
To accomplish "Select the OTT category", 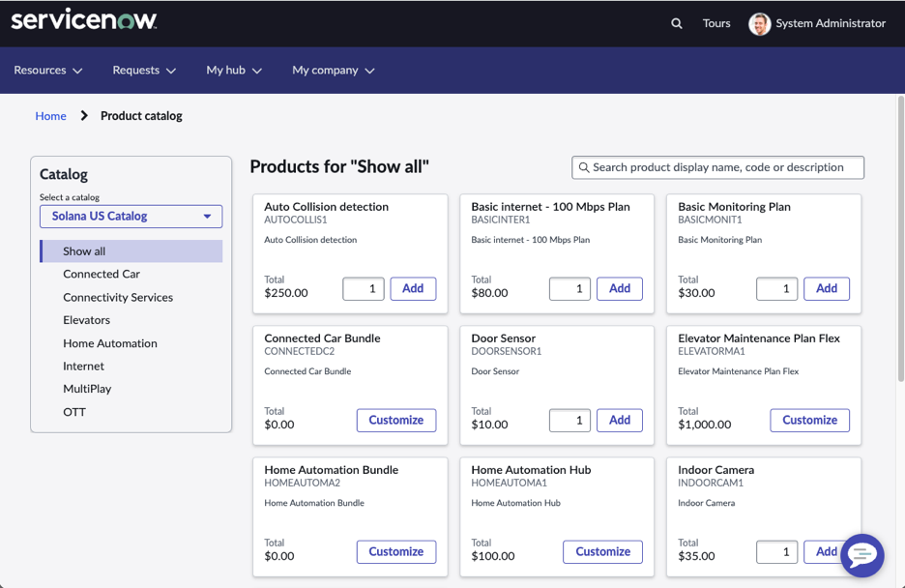I will coord(74,412).
